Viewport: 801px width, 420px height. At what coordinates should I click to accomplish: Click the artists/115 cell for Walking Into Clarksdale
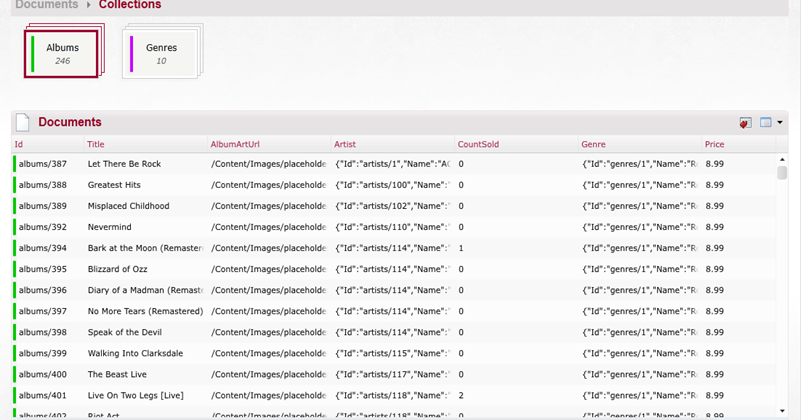pos(393,353)
